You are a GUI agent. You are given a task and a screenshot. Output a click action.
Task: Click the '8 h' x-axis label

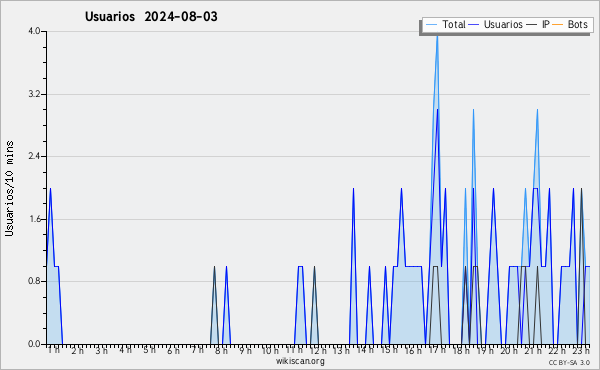coord(221,350)
